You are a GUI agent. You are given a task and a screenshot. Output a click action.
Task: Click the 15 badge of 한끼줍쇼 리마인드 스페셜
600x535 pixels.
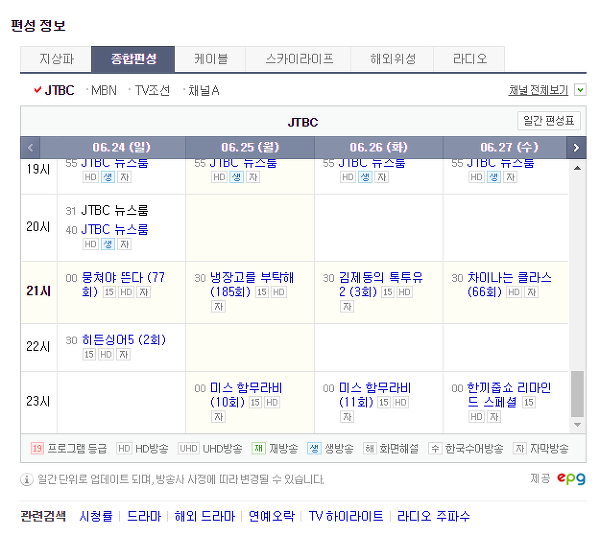pos(528,403)
